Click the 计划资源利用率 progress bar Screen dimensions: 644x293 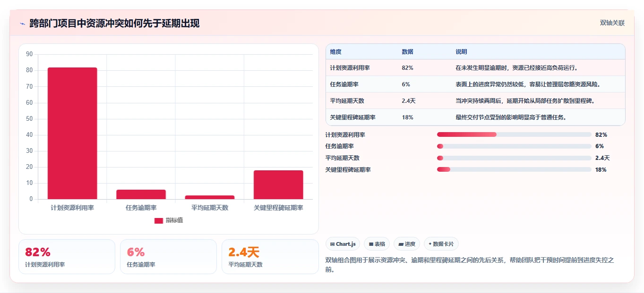(x=514, y=135)
